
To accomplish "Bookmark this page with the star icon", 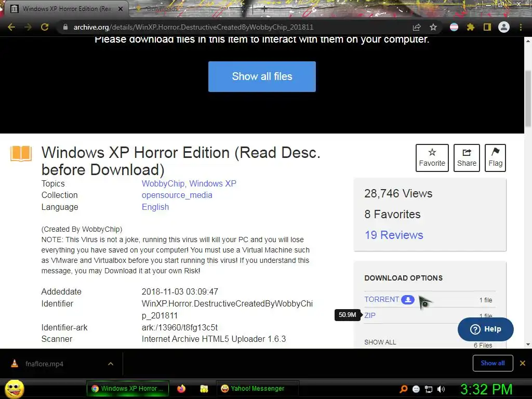I will 433,27.
